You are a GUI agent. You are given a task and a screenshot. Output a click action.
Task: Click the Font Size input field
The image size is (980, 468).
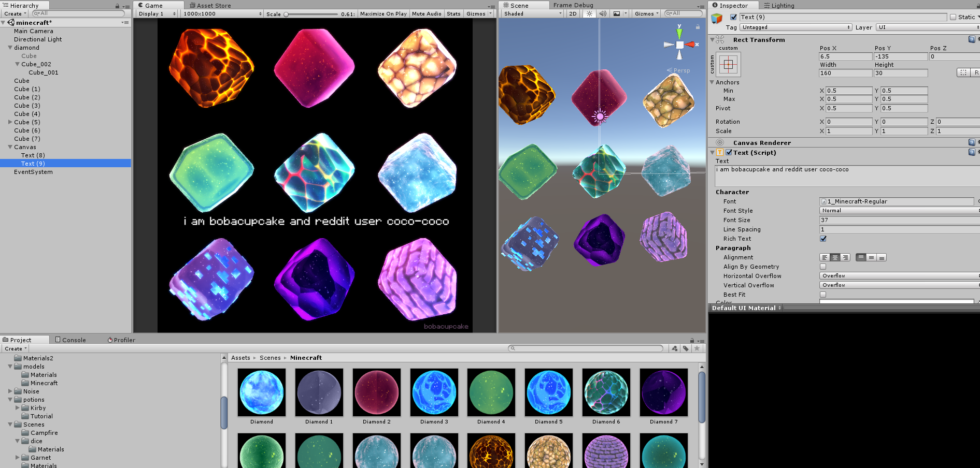coord(900,220)
